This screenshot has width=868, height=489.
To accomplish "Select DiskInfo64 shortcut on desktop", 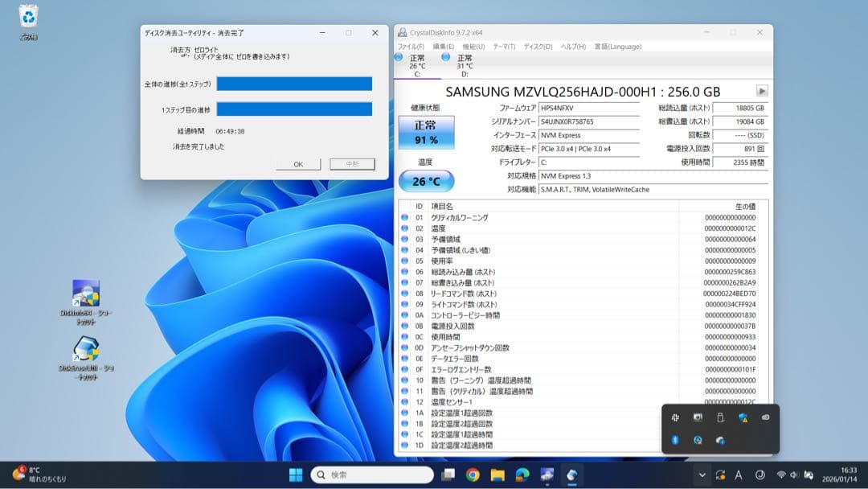I will pyautogui.click(x=86, y=302).
